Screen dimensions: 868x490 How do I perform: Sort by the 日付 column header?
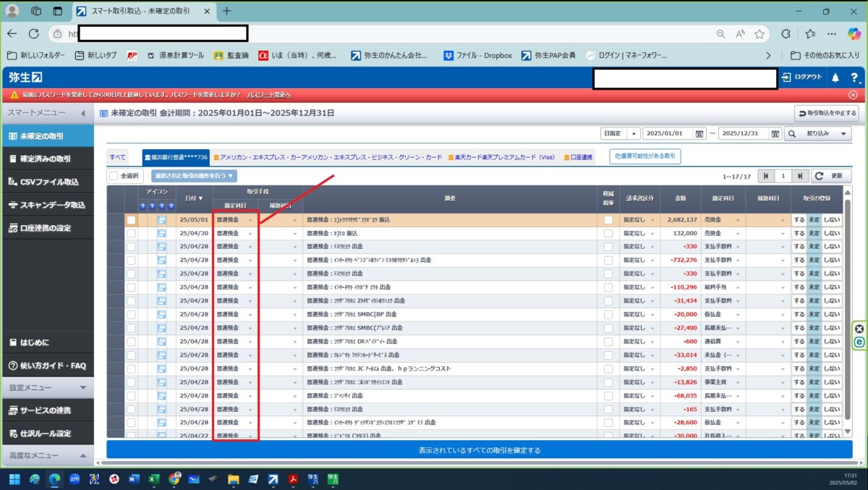click(194, 198)
